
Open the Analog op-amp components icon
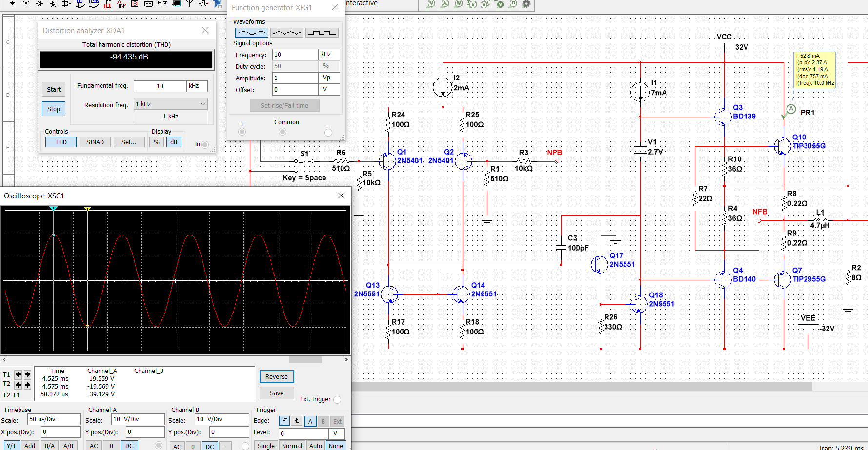click(66, 3)
